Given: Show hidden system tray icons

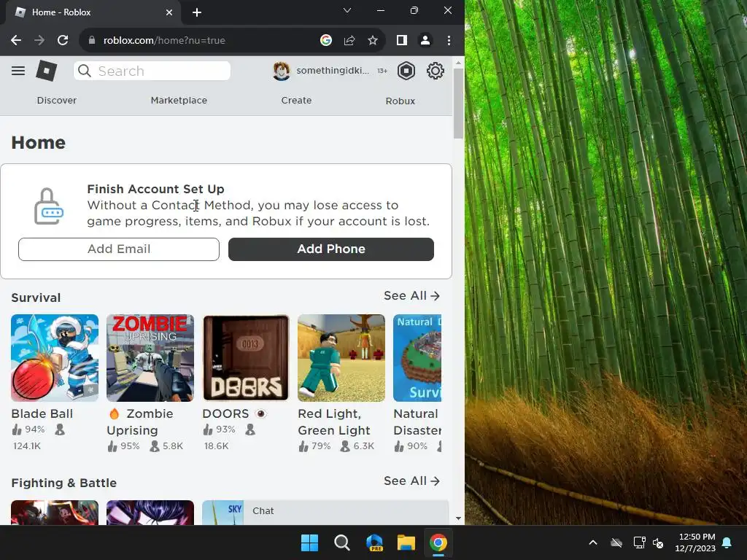Looking at the screenshot, I should 593,542.
